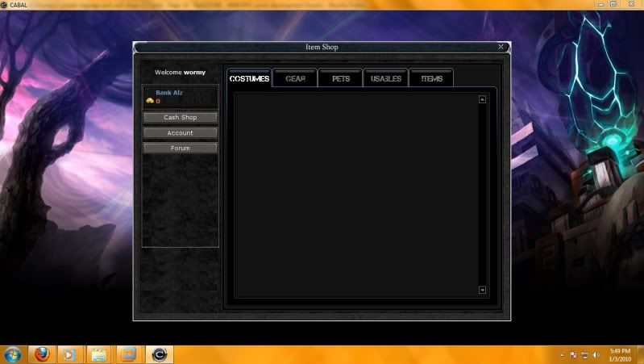Switch to the Costumes tab
Viewport: 644px width, 364px height.
pos(249,78)
